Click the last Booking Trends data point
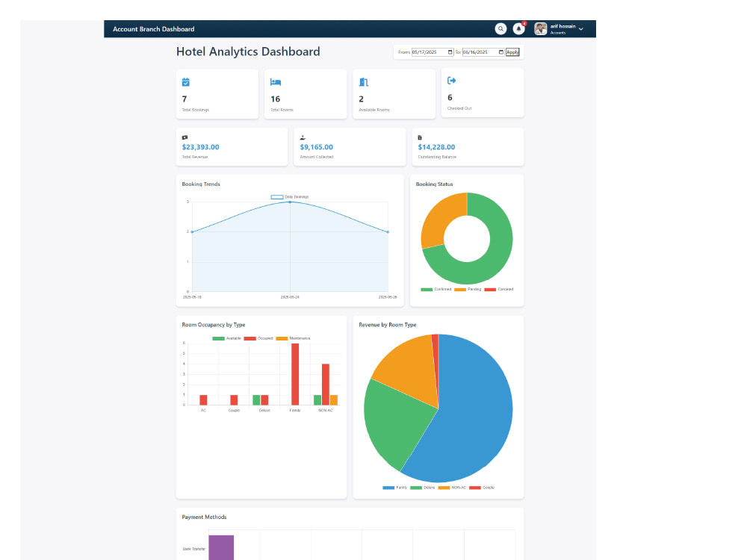Image resolution: width=747 pixels, height=560 pixels. tap(388, 232)
